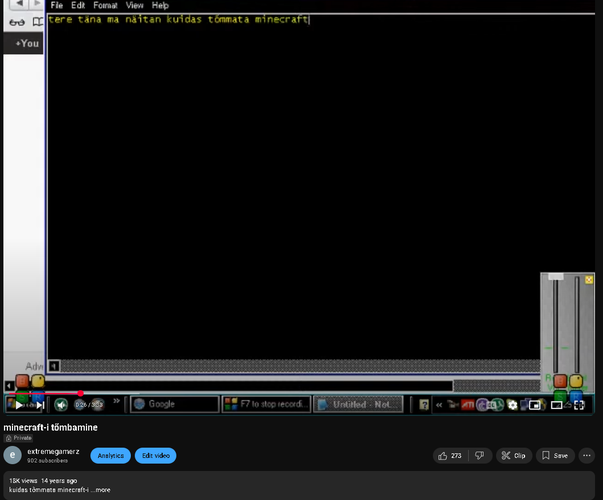Open the Notepad View menu
Viewport: 603px width, 500px height.
[134, 5]
